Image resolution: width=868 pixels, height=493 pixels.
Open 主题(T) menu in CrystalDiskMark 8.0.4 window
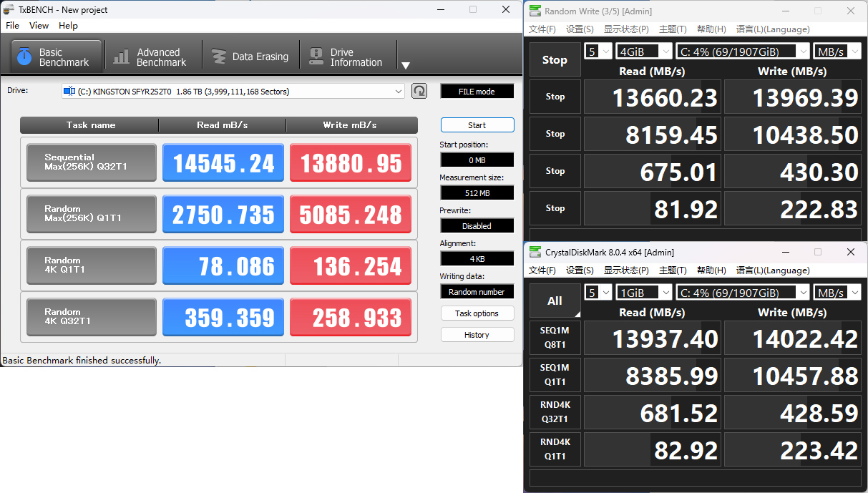673,270
